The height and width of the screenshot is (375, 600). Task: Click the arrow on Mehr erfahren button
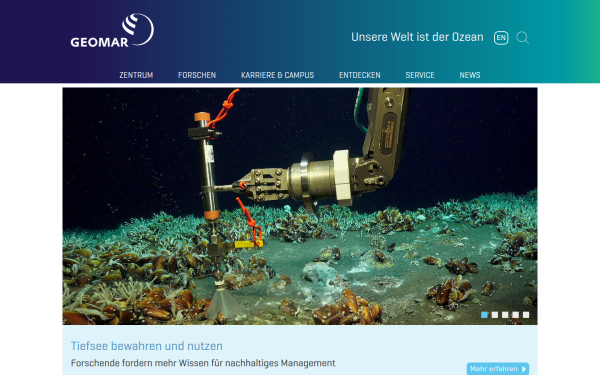click(524, 369)
